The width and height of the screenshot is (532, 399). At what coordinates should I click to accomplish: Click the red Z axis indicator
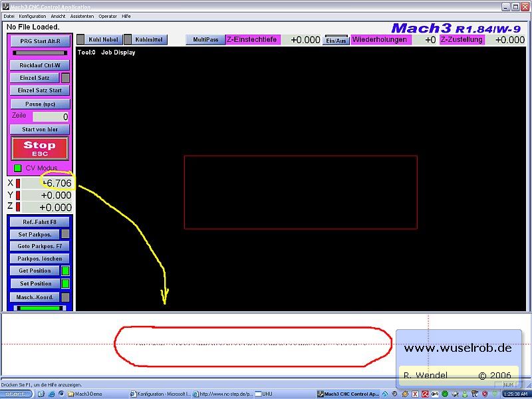click(18, 207)
